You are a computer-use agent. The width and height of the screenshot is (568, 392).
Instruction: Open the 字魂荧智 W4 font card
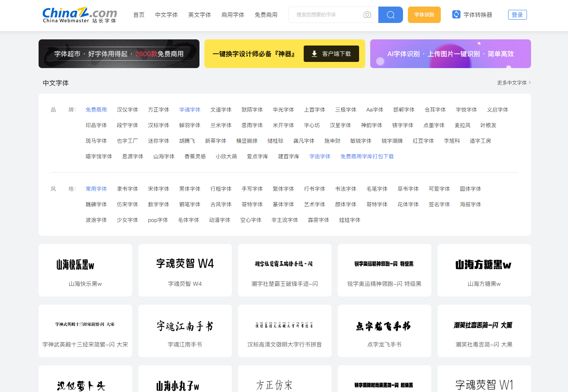click(185, 270)
